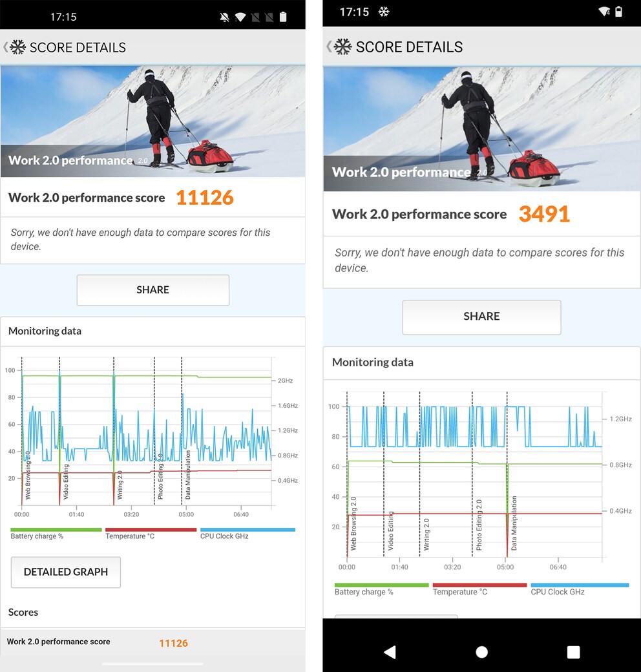
Task: Tap the battery icon in the left status bar
Action: point(283,17)
